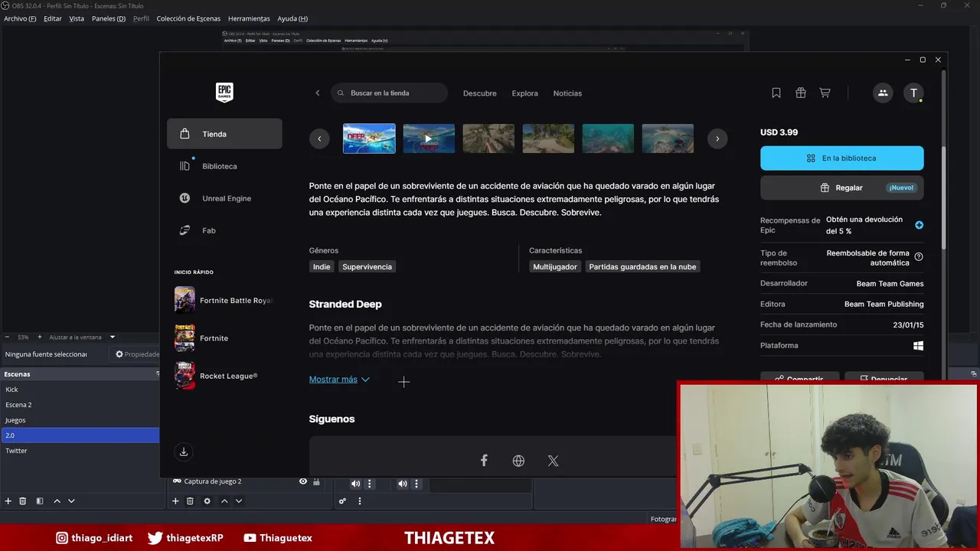Open the website globe follow icon

(x=518, y=461)
